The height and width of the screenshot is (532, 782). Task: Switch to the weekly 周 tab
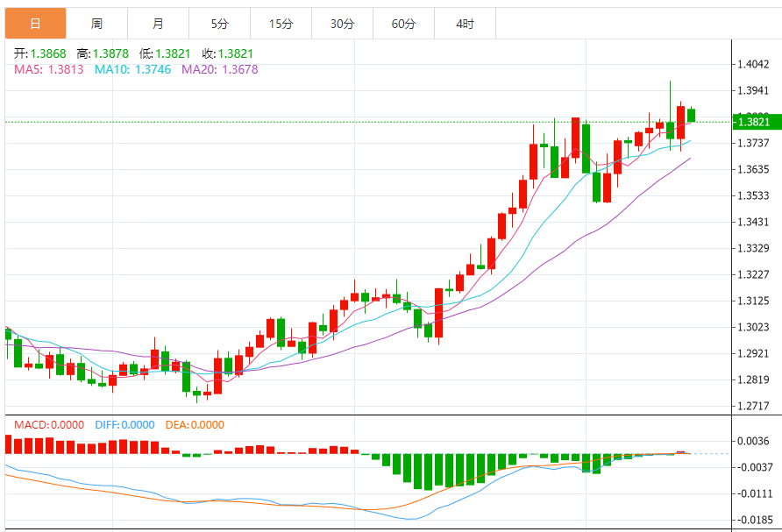coord(96,24)
